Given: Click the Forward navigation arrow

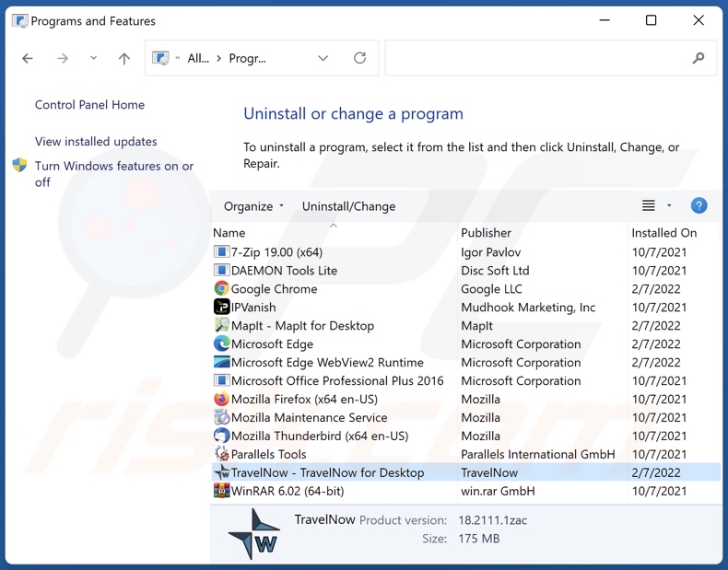Looking at the screenshot, I should click(63, 58).
